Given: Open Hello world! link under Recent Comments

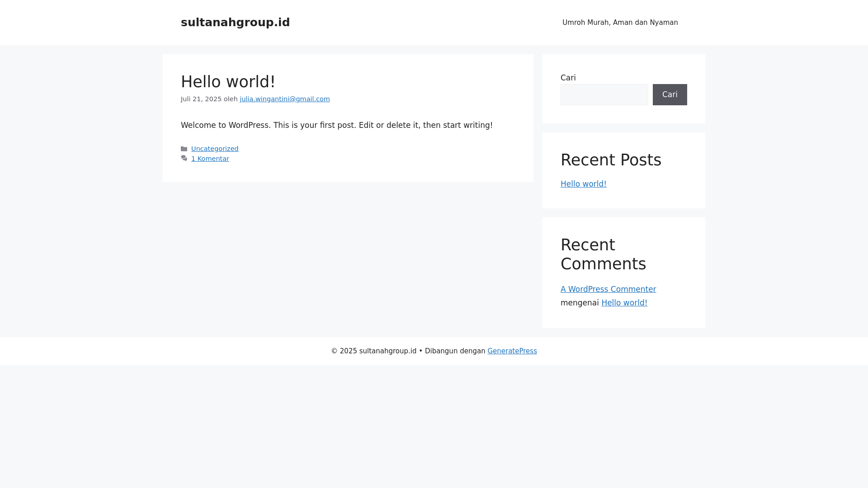Looking at the screenshot, I should 624,303.
